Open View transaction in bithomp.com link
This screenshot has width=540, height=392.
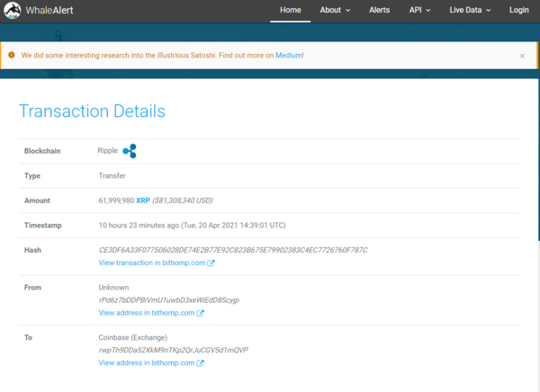point(152,263)
